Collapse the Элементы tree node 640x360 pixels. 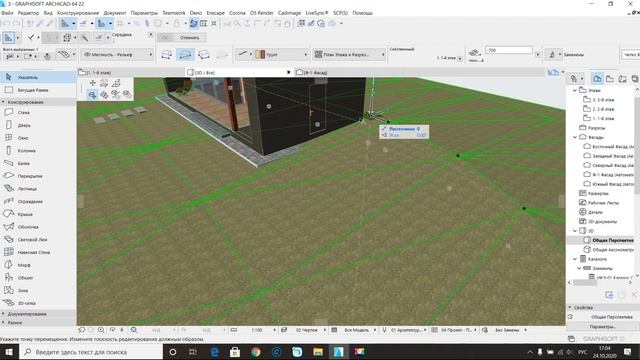579,268
